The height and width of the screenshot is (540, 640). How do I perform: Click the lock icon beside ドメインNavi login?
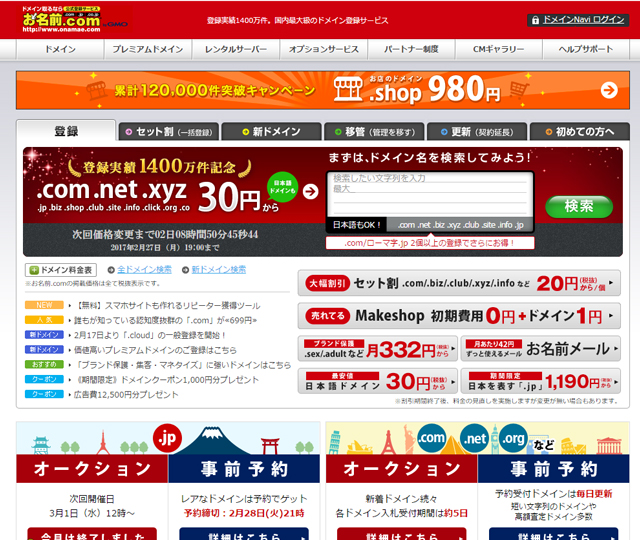point(535,20)
